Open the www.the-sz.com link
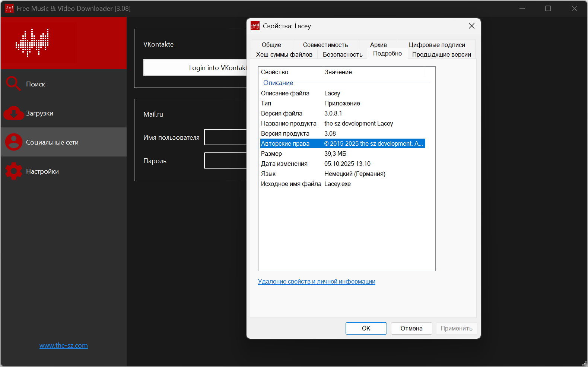The width and height of the screenshot is (588, 367). 64,345
